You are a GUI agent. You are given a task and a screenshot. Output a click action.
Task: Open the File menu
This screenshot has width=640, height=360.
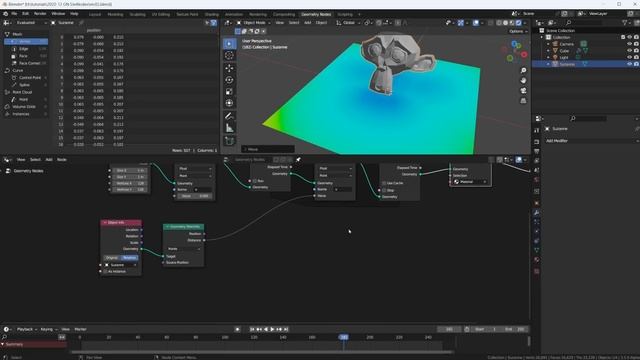(x=14, y=13)
